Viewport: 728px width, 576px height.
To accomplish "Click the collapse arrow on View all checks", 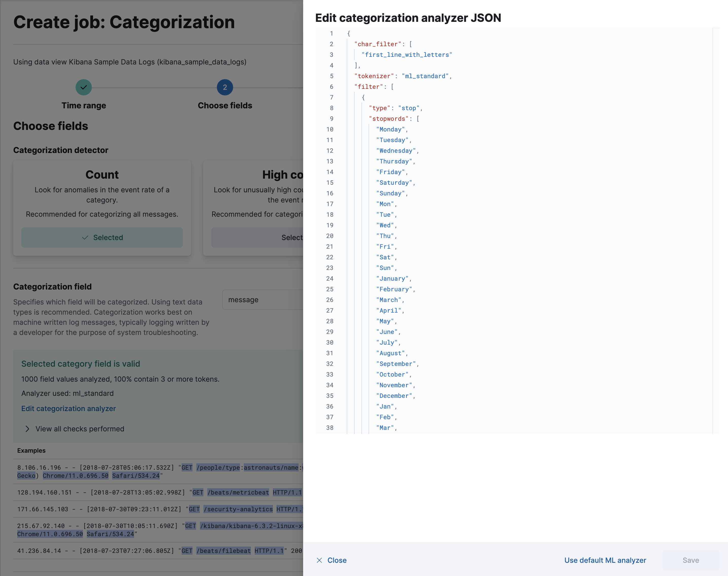I will 28,428.
